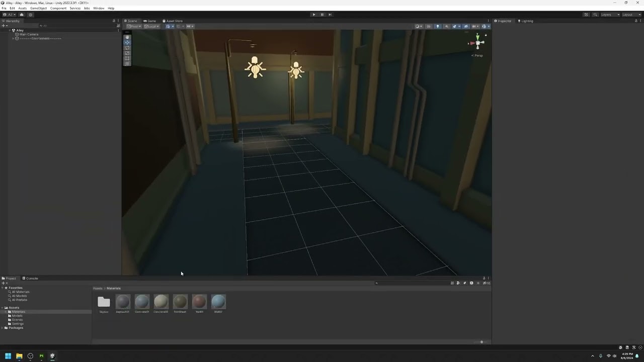Click the Search by Type icon in Project
Image resolution: width=644 pixels, height=362 pixels.
(458, 283)
